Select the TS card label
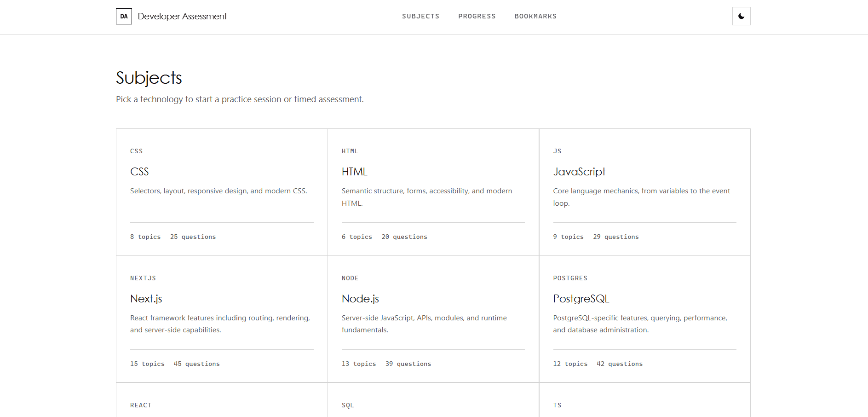The image size is (868, 417). click(x=557, y=405)
